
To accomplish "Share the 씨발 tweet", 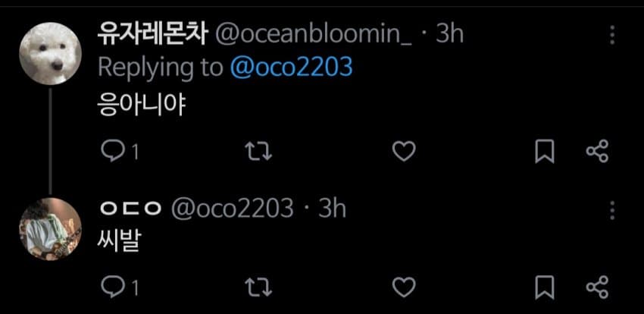I will click(x=598, y=287).
